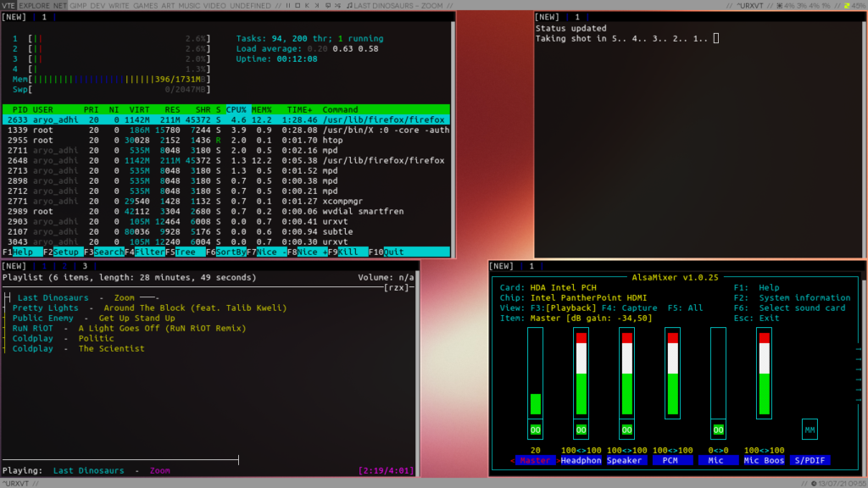This screenshot has height=488, width=868.
Task: Click the pause icon in the top bar
Action: (288, 6)
